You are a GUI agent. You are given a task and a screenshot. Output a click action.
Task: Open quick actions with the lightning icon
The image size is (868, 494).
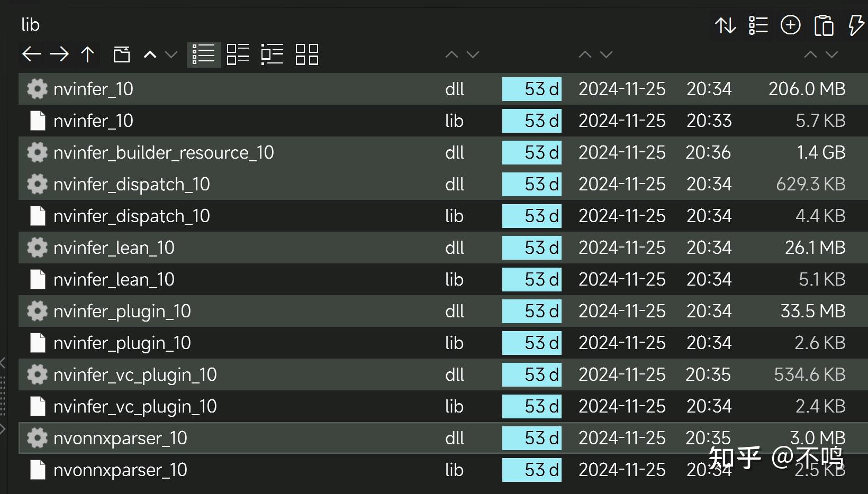(855, 25)
